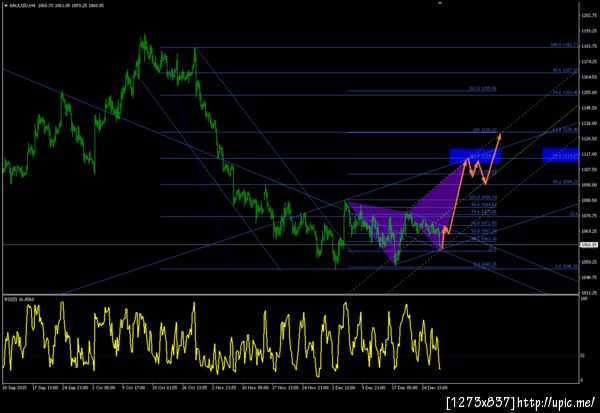Click the small triangle before XAUUSD,H4 header
Viewport: 600px width, 413px height.
6,6
